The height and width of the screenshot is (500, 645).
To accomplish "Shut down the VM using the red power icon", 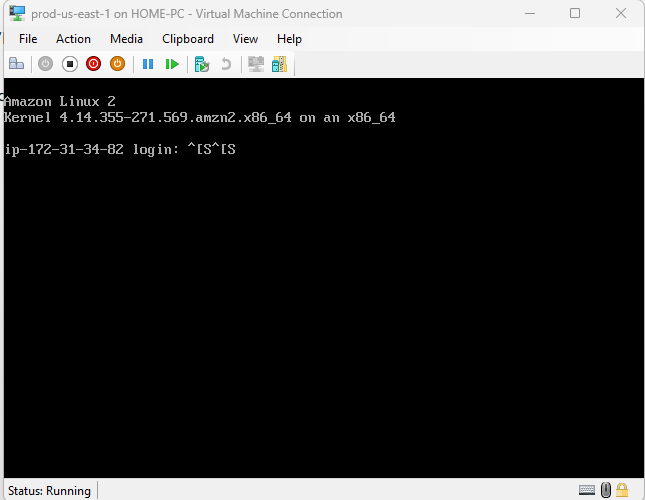I will pos(93,64).
